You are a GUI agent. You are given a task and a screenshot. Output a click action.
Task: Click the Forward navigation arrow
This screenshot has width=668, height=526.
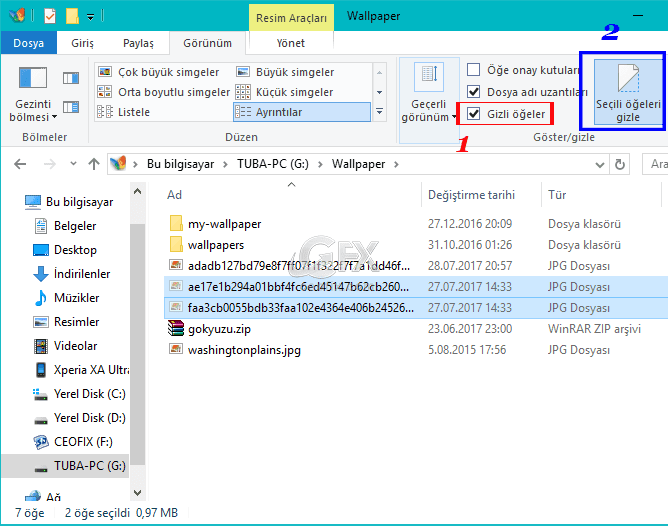click(50, 164)
